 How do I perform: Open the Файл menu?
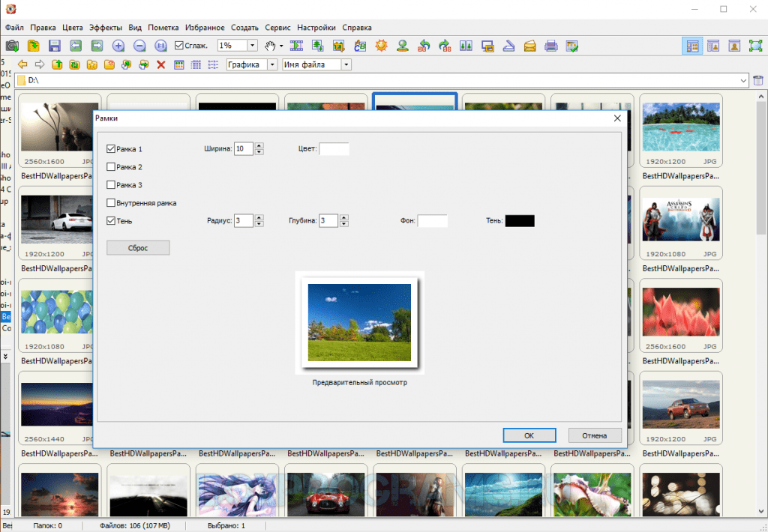[14, 28]
